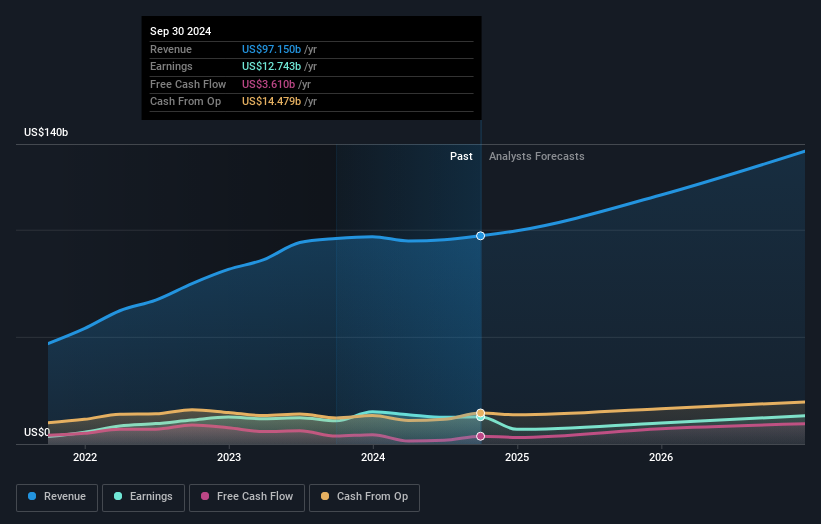Click the 2022 axis label

[85, 457]
